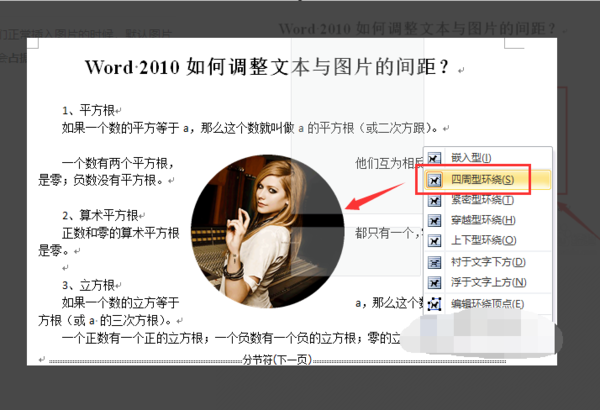
Task: Click text 都只有一个 right of picture
Action: click(388, 233)
